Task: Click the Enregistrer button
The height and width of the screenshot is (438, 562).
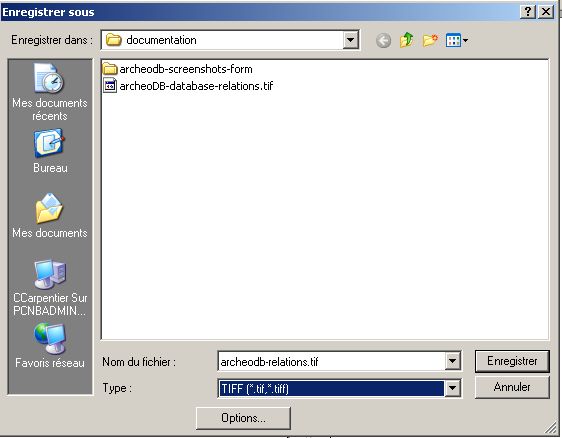Action: click(x=512, y=361)
